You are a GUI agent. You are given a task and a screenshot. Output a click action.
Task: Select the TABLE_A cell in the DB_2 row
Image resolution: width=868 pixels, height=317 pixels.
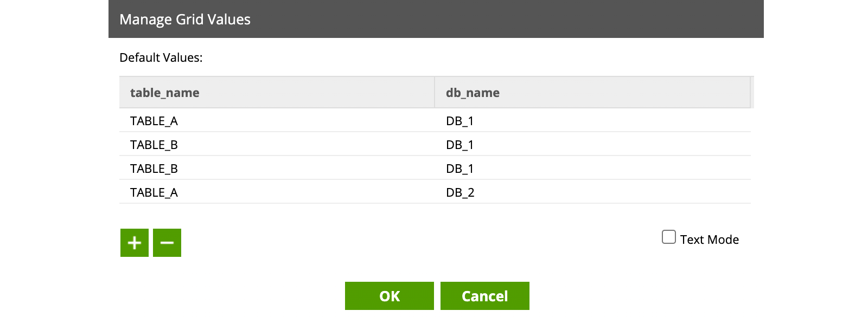click(154, 192)
